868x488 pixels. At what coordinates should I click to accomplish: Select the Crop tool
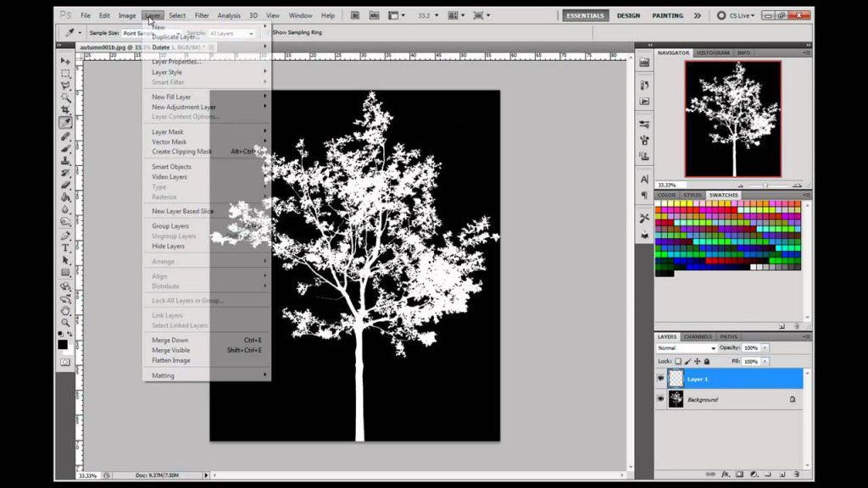pos(65,109)
